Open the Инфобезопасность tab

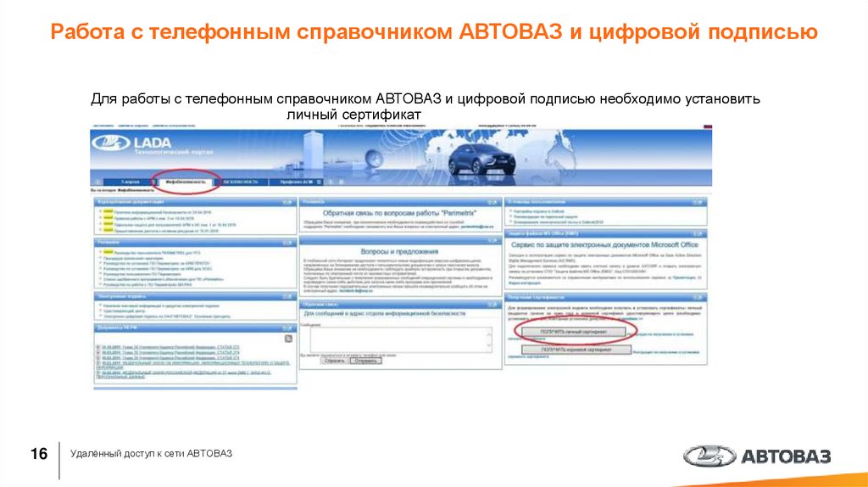[186, 182]
